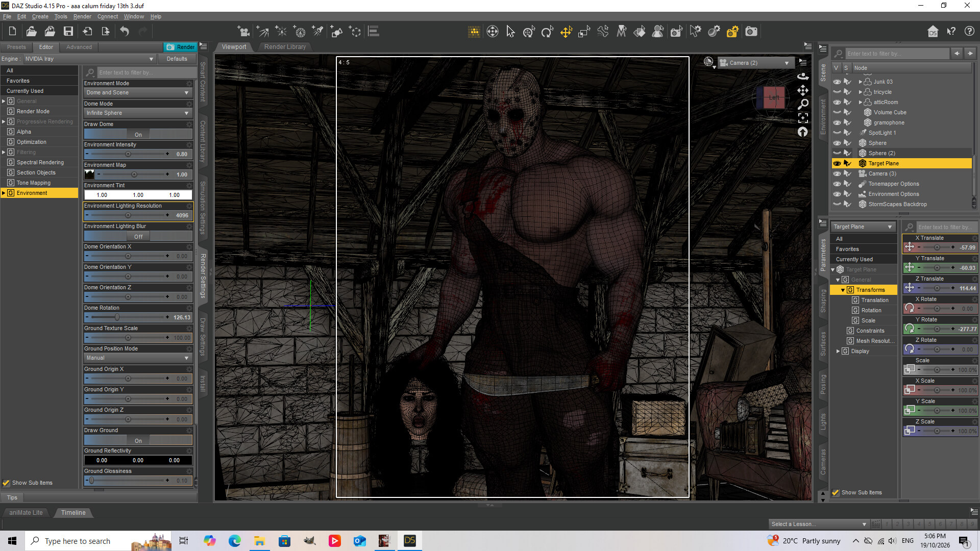This screenshot has width=980, height=551.
Task: Select the Scale tool icon
Action: [584, 32]
